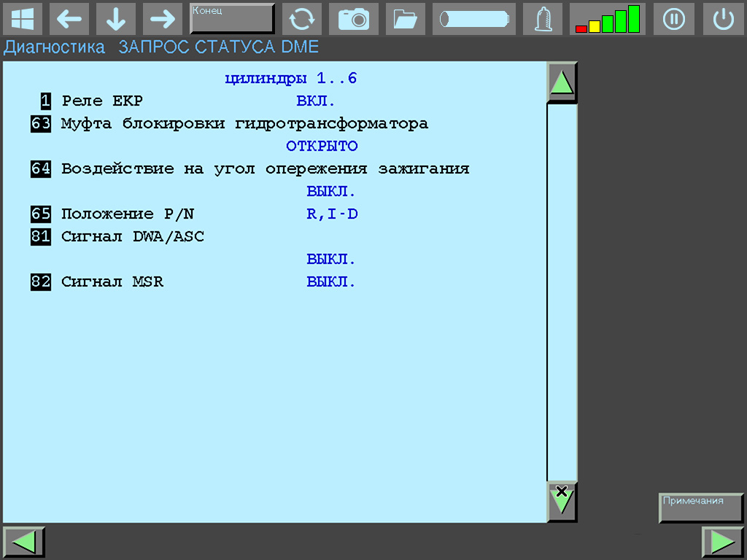Click the green back arrow at bottom left
Viewport: 747px width, 560px height.
[23, 541]
